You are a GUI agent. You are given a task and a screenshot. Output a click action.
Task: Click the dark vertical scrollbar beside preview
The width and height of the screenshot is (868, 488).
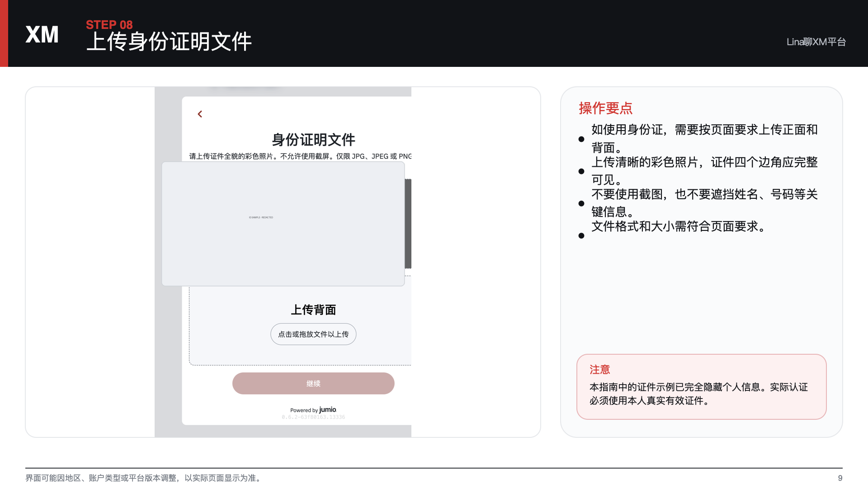pyautogui.click(x=408, y=224)
